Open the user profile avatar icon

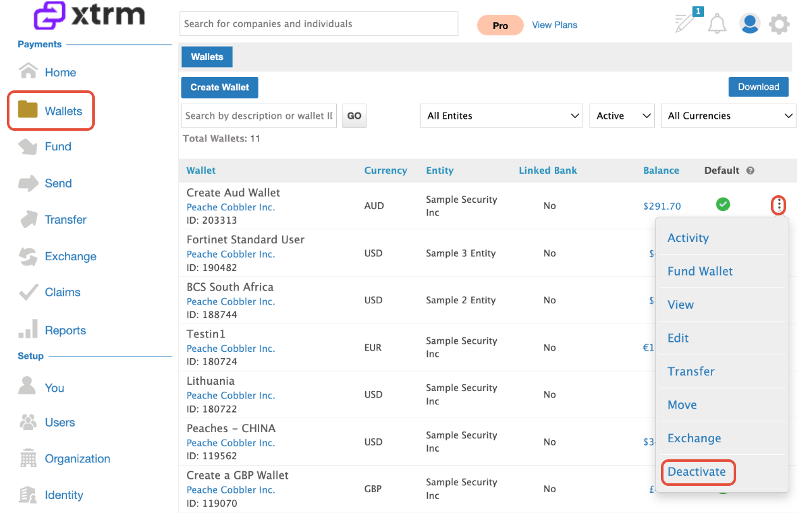[x=749, y=24]
